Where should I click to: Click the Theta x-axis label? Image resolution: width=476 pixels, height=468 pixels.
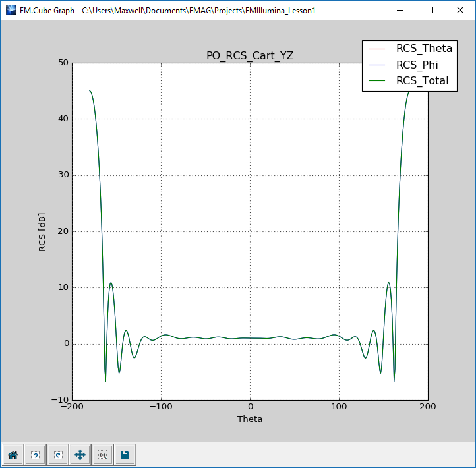click(x=250, y=419)
